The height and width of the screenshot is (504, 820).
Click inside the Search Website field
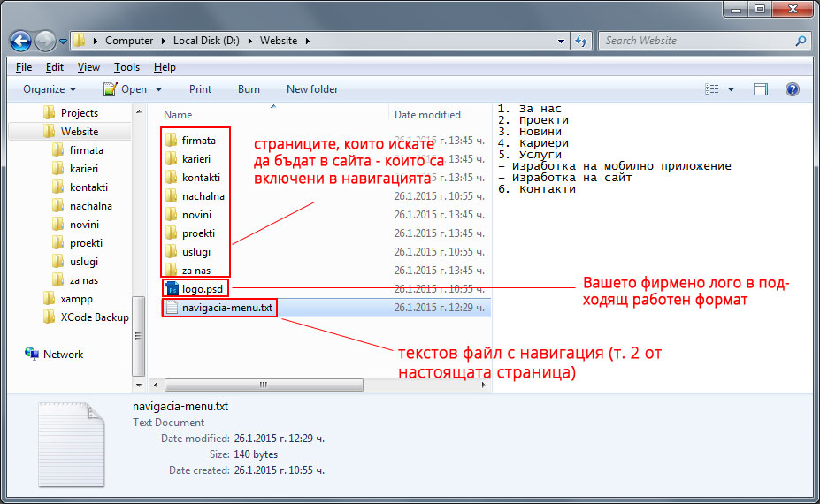(x=694, y=41)
